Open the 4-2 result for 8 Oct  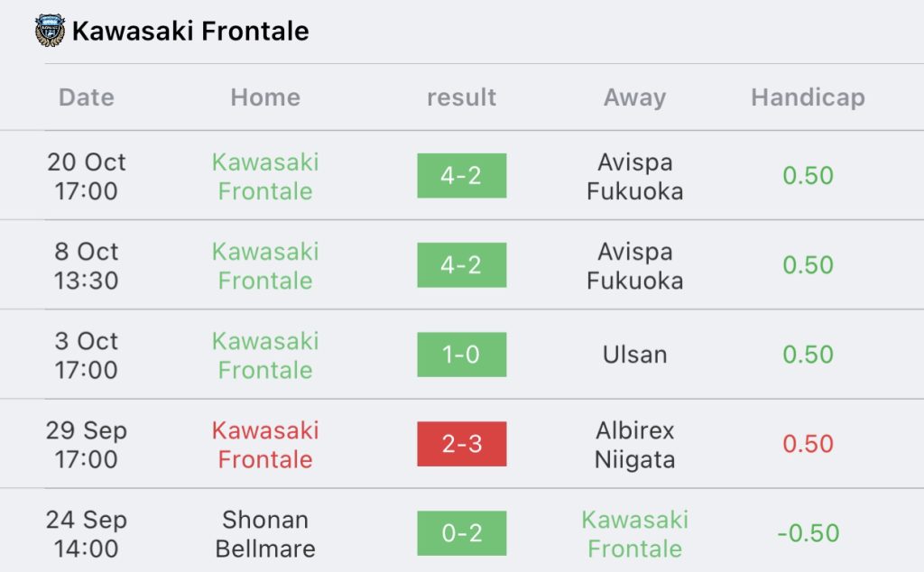pos(461,265)
